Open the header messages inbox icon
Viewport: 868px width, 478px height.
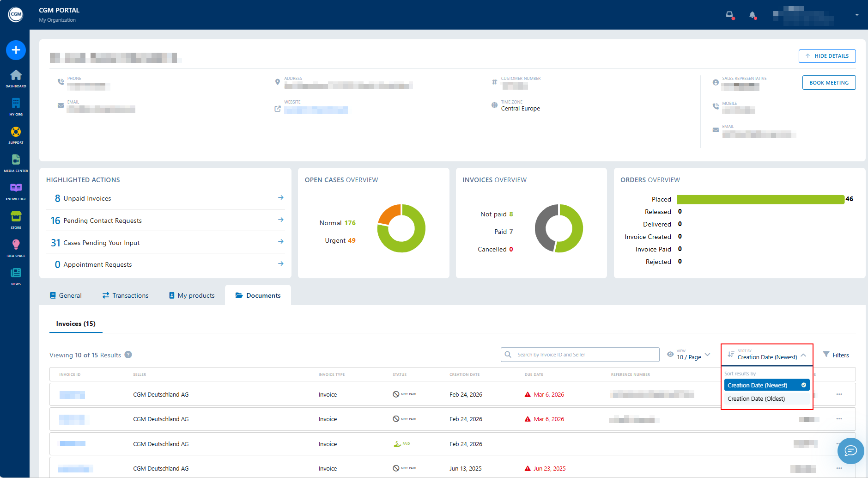[x=730, y=15]
